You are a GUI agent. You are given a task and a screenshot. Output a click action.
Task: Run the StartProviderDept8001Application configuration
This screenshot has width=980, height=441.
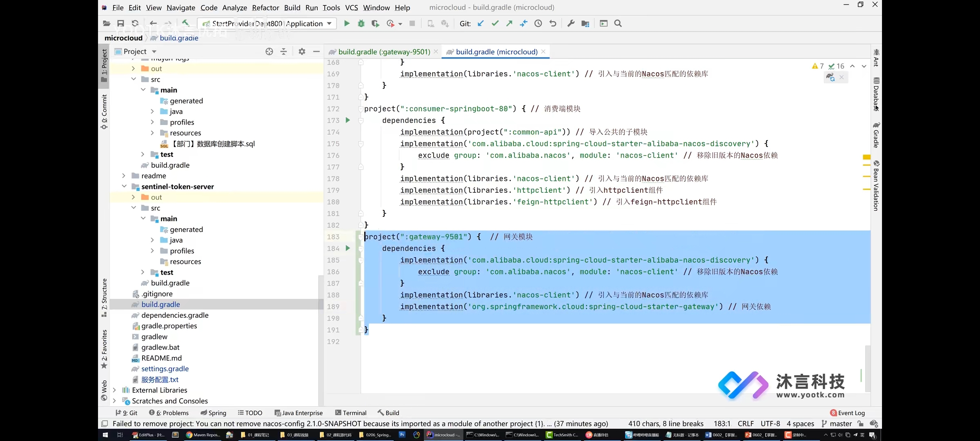click(347, 24)
